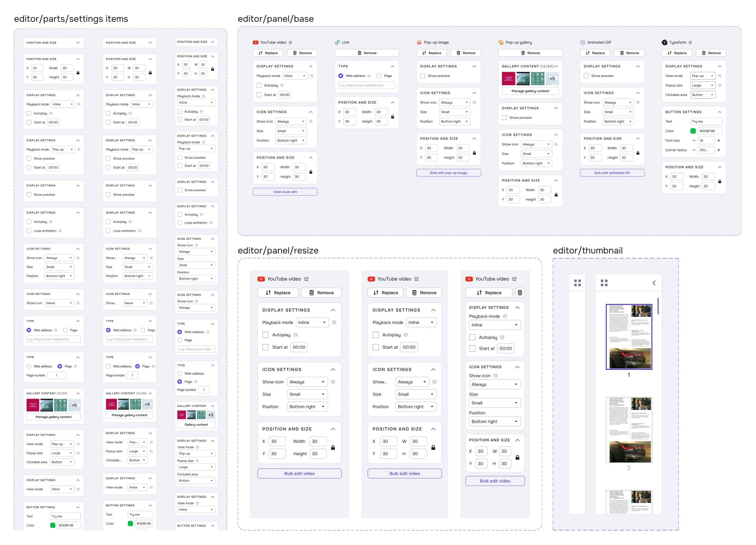
Task: Click the trash icon button beside the narrowest Replace button
Action: point(520,293)
